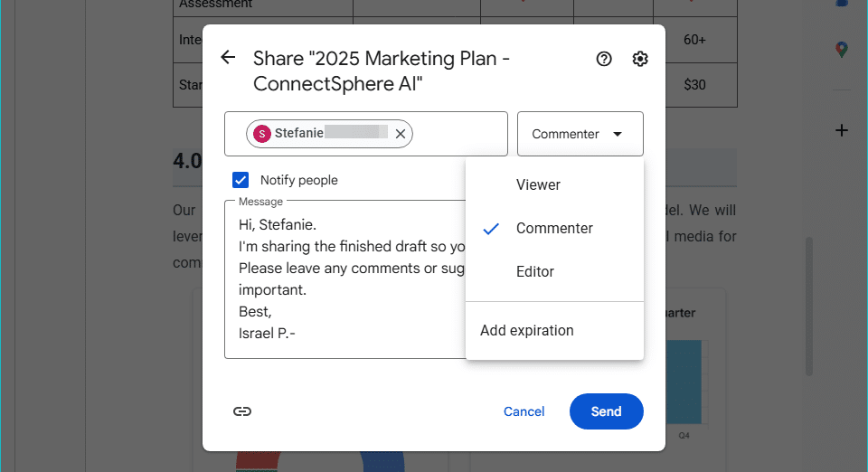
Task: Select Commenter role option
Action: 554,228
